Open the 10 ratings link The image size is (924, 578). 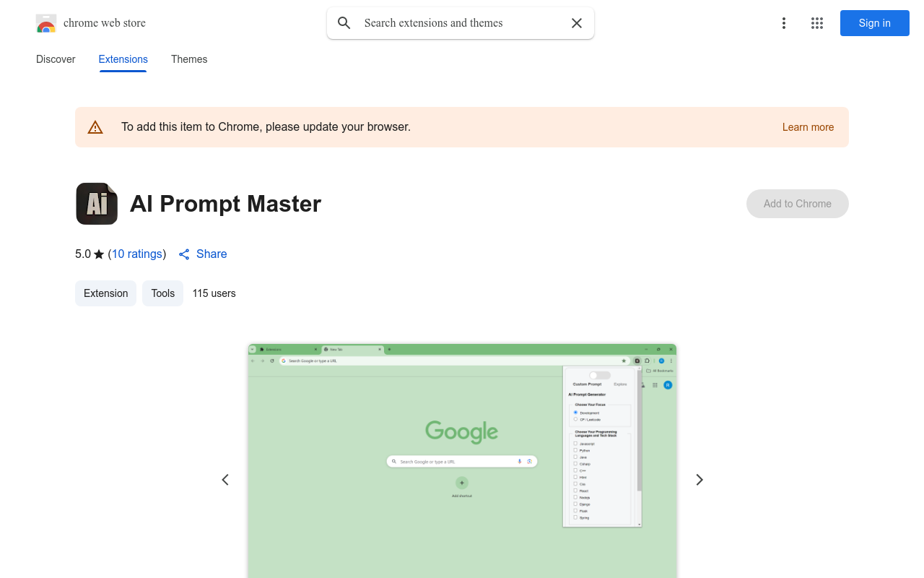pyautogui.click(x=137, y=254)
